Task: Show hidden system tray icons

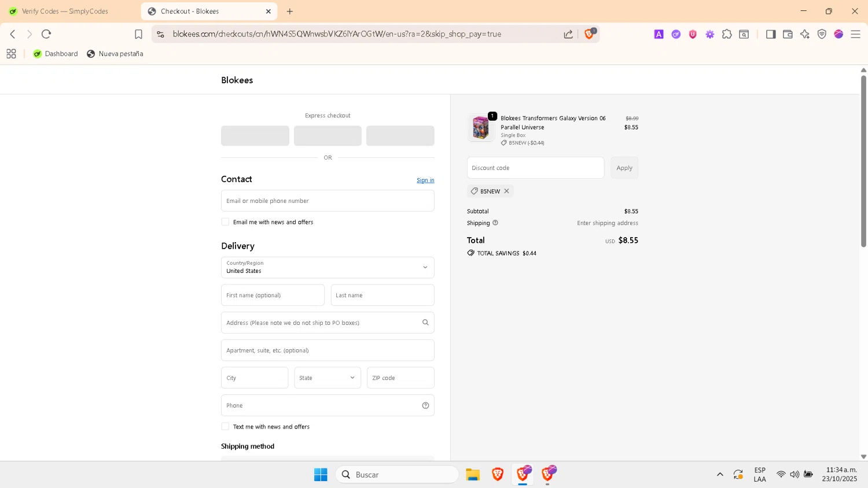Action: (720, 475)
